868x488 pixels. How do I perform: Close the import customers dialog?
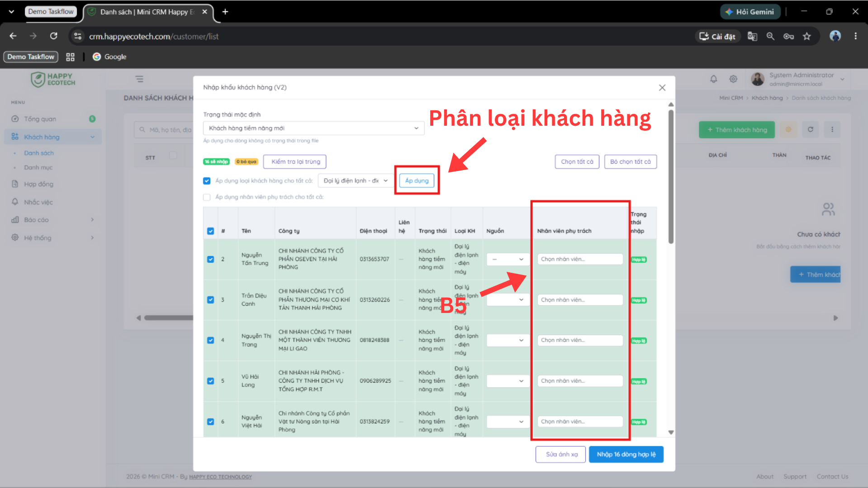[662, 88]
